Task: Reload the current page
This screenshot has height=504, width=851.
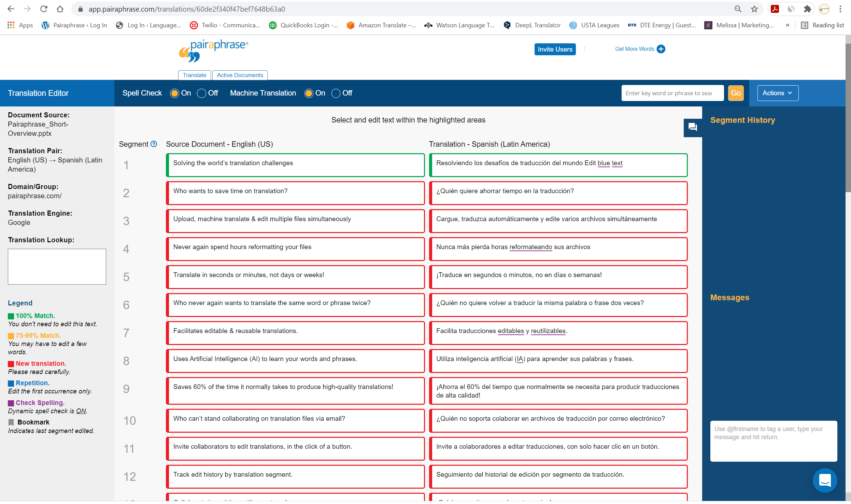Action: [44, 9]
